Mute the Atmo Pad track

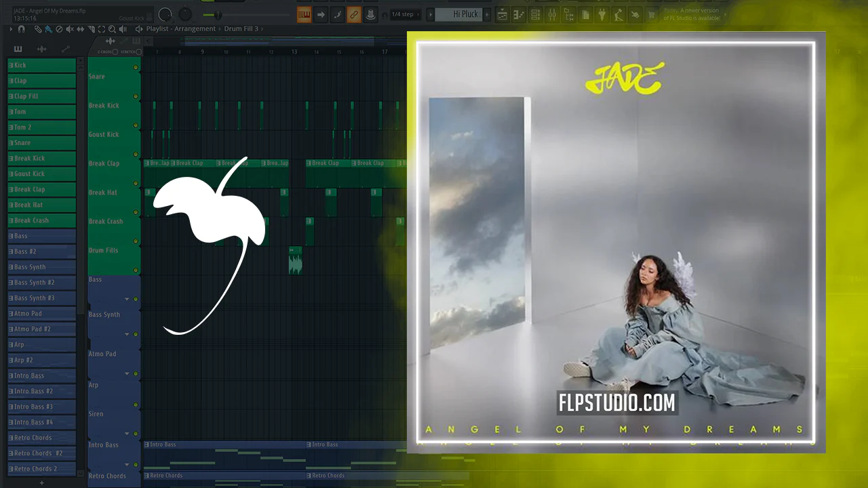136,373
